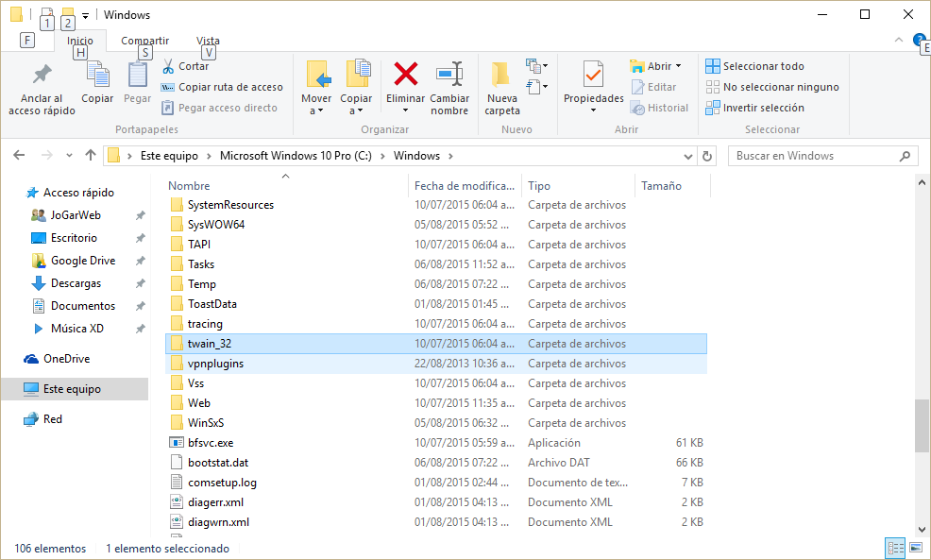Open the new item menu beside Nueva carpeta
931x560 pixels.
pyautogui.click(x=536, y=65)
